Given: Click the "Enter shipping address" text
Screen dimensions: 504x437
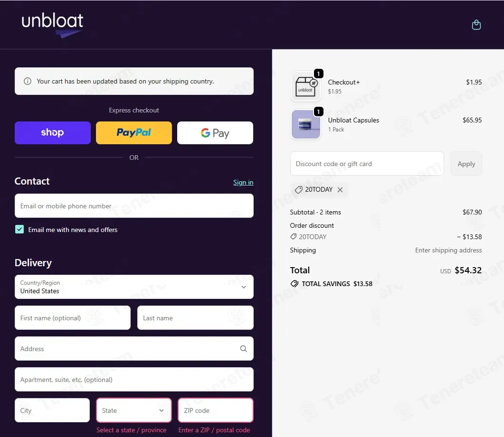Looking at the screenshot, I should tap(448, 250).
